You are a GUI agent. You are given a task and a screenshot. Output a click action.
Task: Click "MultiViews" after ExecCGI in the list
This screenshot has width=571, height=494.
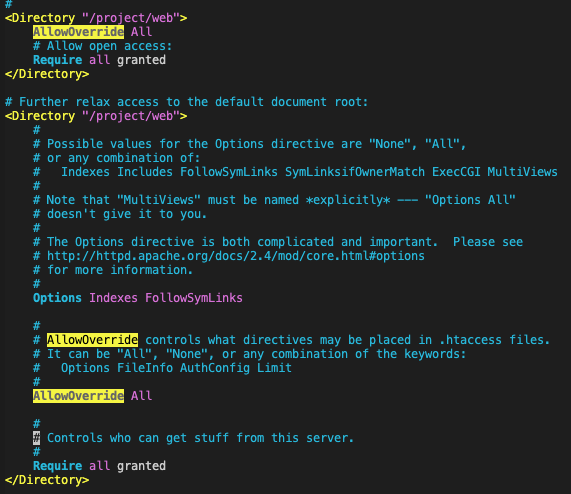[522, 172]
